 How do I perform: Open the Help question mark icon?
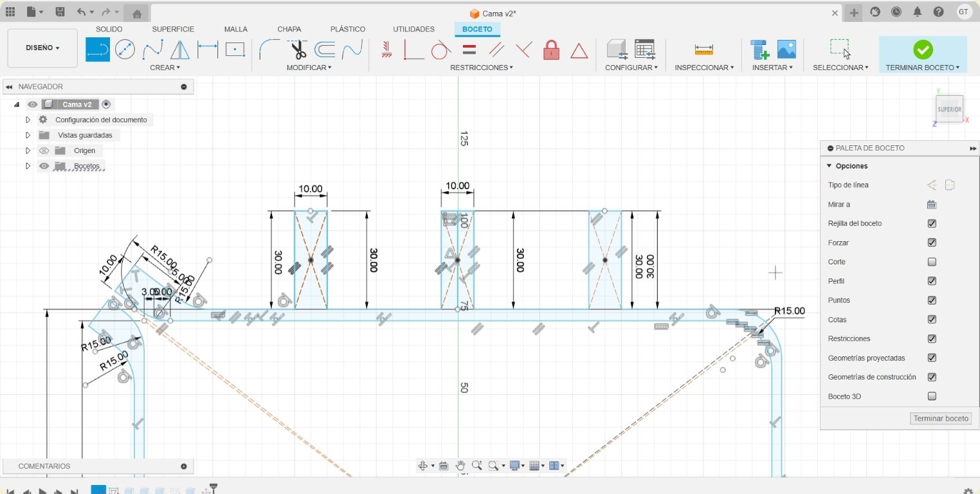[x=938, y=12]
